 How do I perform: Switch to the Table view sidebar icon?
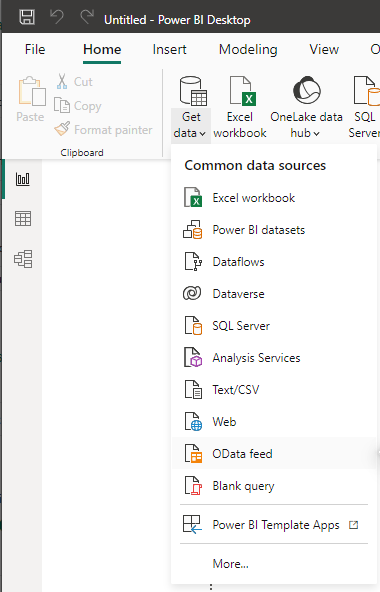tap(23, 219)
